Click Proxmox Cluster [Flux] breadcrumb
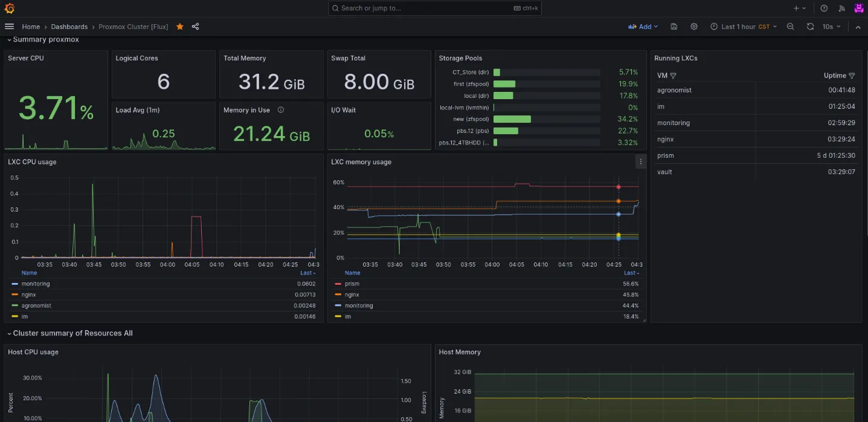The image size is (868, 422). 133,27
